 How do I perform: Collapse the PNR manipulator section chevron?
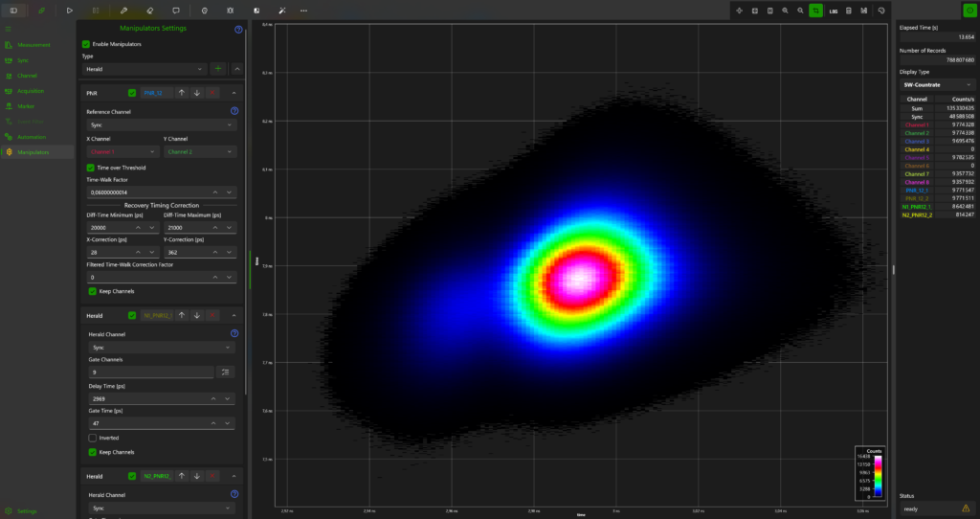(x=234, y=93)
